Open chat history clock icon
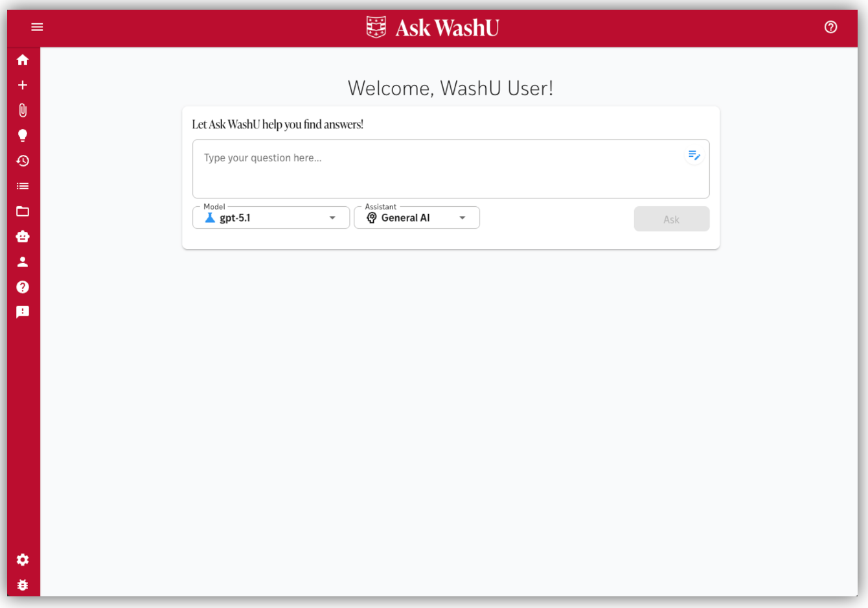The height and width of the screenshot is (608, 868). click(x=23, y=161)
